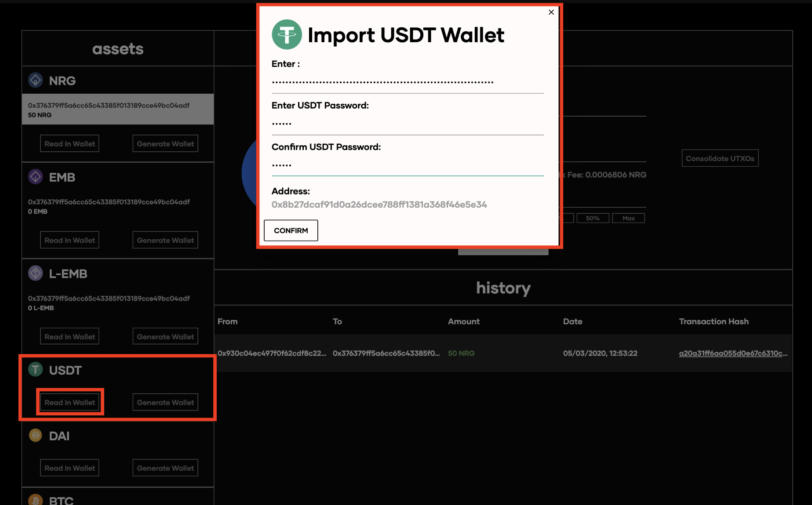Click Generate Wallet under USDT
The height and width of the screenshot is (505, 812).
(165, 402)
